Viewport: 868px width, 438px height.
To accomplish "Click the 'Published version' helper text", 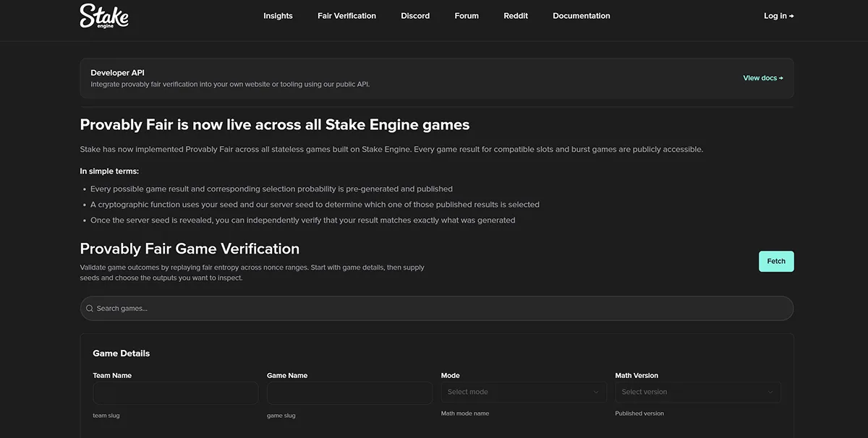I will point(639,413).
